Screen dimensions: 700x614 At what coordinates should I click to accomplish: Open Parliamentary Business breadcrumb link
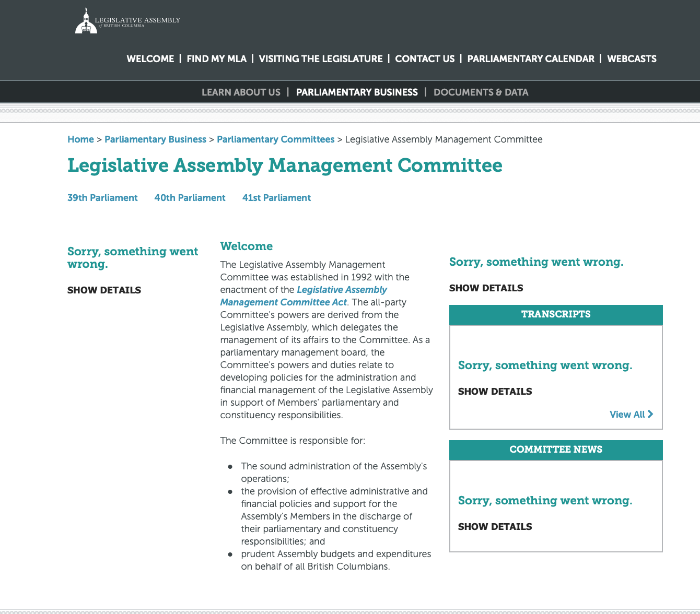click(x=155, y=139)
